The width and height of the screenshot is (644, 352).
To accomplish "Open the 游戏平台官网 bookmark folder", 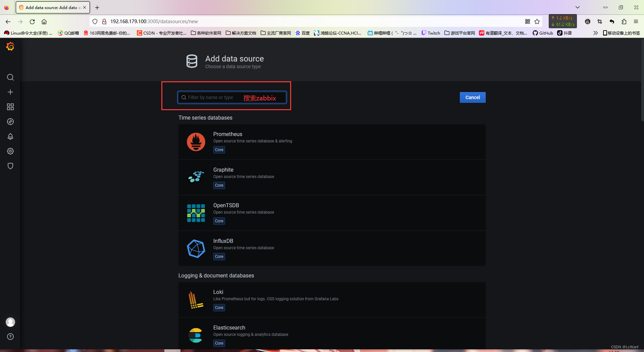I will [460, 33].
